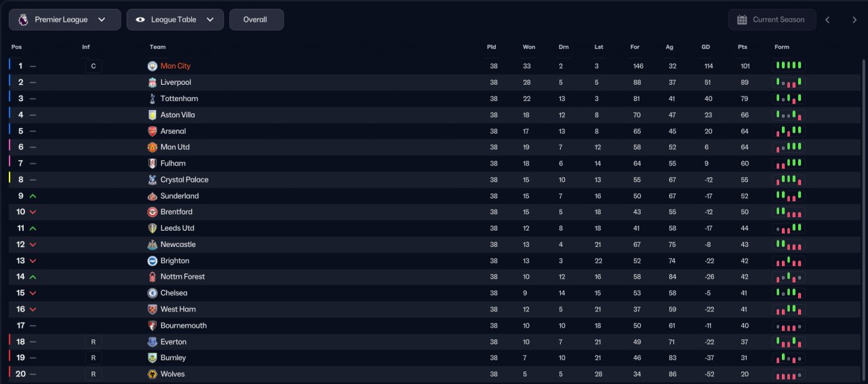The image size is (868, 384).
Task: Click the Crystal Palace badge icon
Action: pyautogui.click(x=152, y=180)
